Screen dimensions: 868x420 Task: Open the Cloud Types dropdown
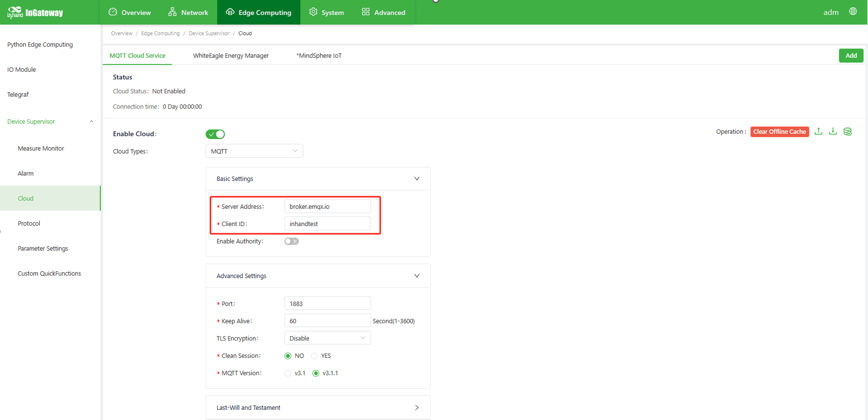(254, 151)
